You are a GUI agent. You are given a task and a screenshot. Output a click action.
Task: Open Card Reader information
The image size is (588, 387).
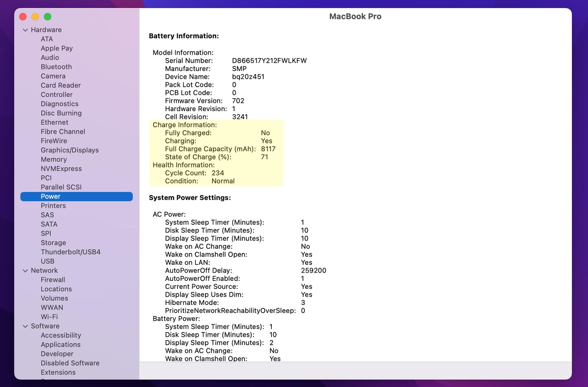pyautogui.click(x=61, y=86)
